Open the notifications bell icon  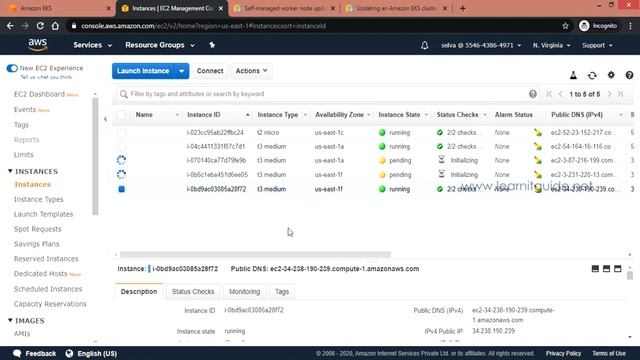click(424, 45)
